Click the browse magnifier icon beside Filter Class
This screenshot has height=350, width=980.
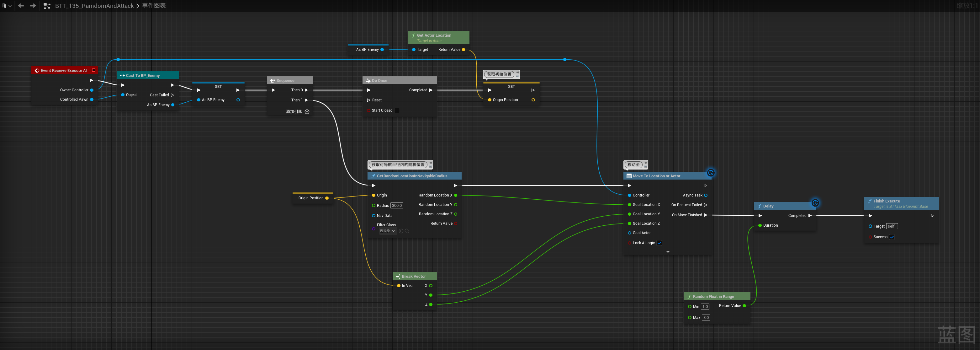[407, 231]
